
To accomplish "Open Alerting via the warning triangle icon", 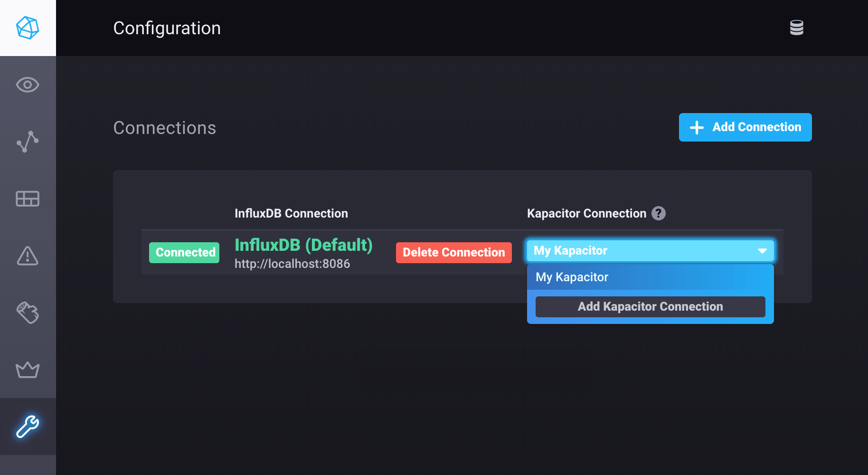I will point(28,256).
